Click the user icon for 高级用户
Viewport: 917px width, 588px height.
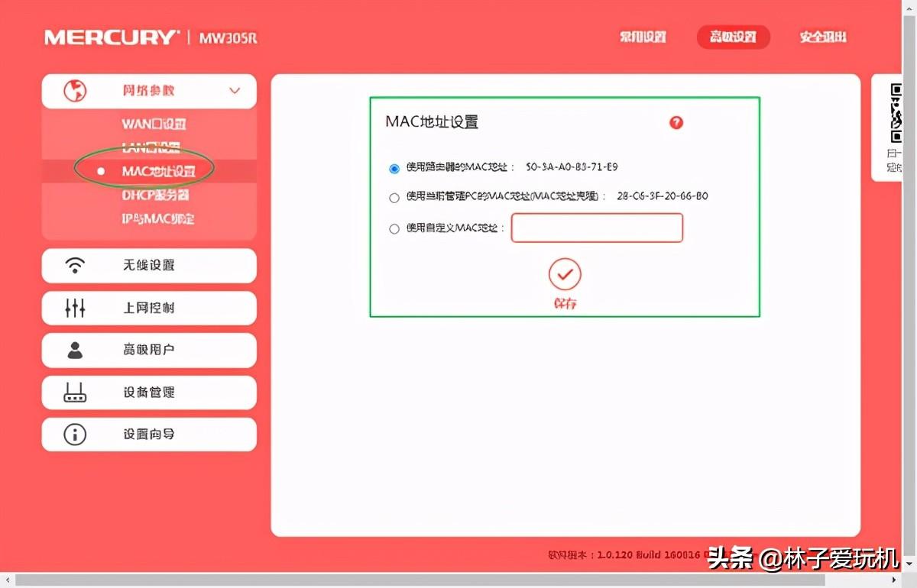[x=75, y=350]
